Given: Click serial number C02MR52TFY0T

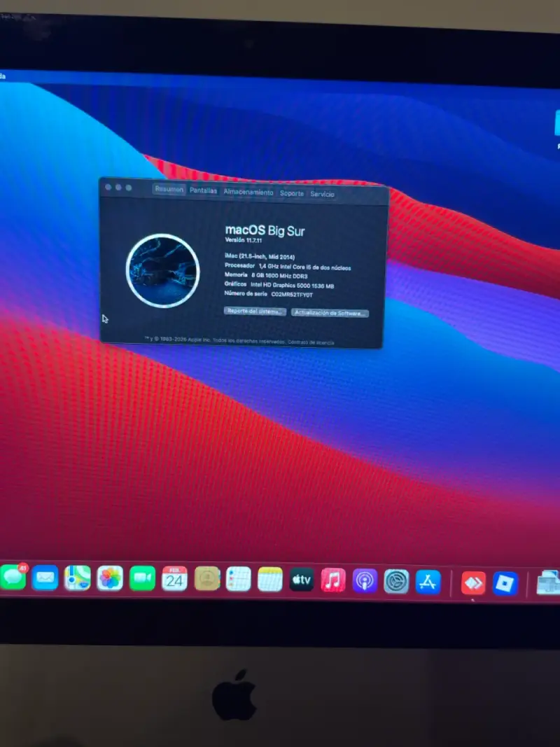Looking at the screenshot, I should [293, 295].
